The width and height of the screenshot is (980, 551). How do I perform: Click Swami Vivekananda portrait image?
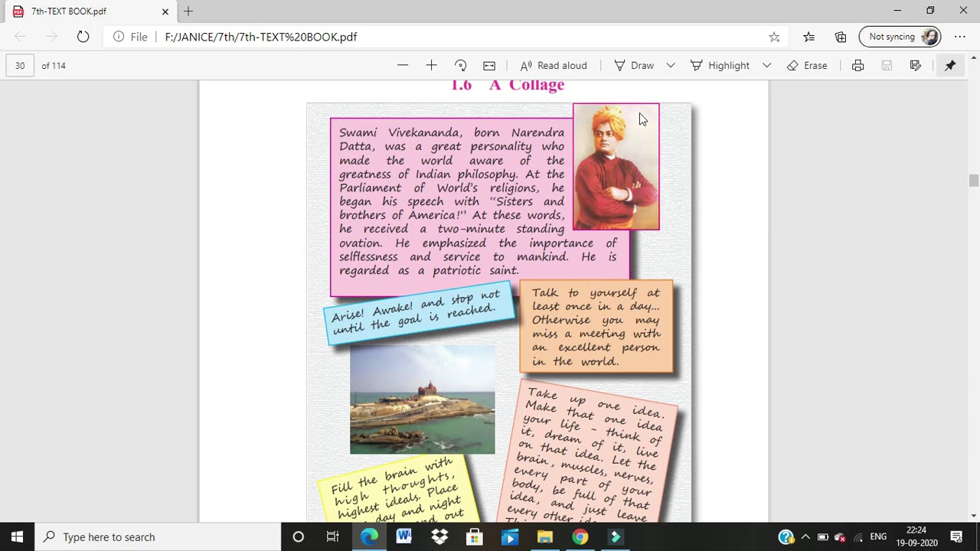click(616, 167)
